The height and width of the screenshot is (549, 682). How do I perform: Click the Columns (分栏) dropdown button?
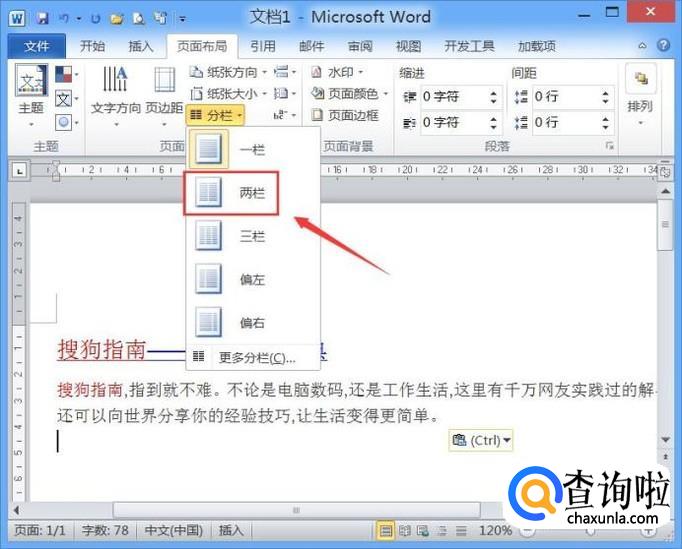[216, 115]
